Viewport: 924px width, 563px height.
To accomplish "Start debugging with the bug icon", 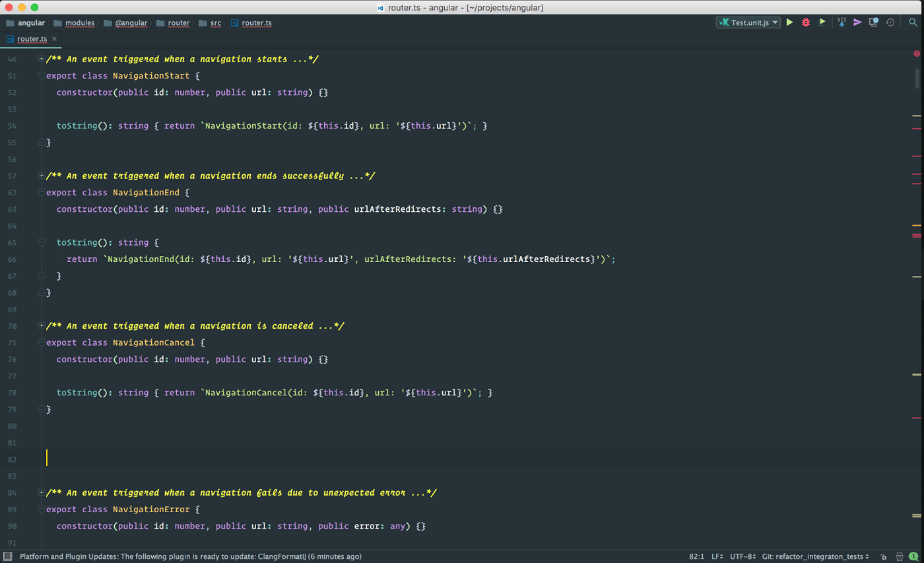I will coord(806,22).
